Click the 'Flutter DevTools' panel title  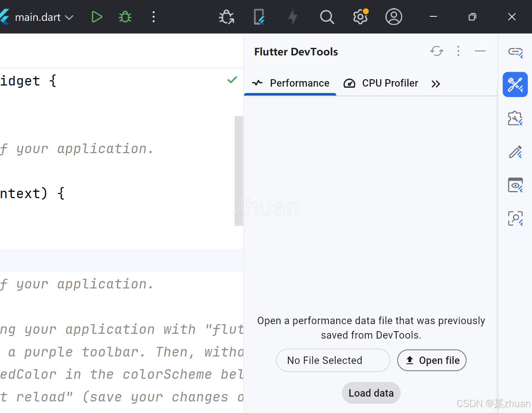pyautogui.click(x=296, y=52)
